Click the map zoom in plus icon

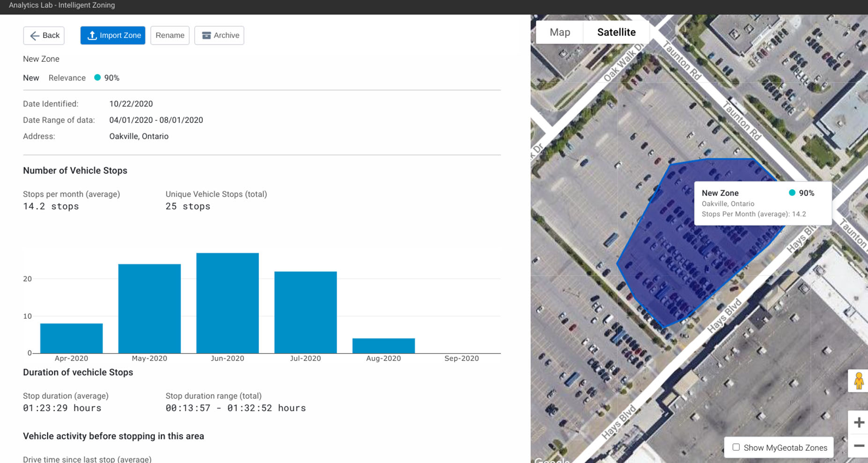[x=859, y=422]
